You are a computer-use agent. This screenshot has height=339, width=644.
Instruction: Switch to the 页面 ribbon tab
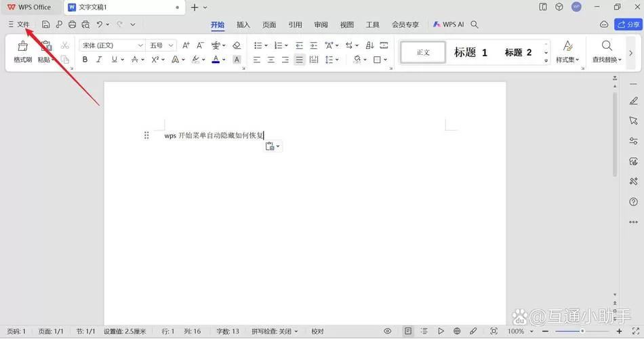tap(269, 24)
